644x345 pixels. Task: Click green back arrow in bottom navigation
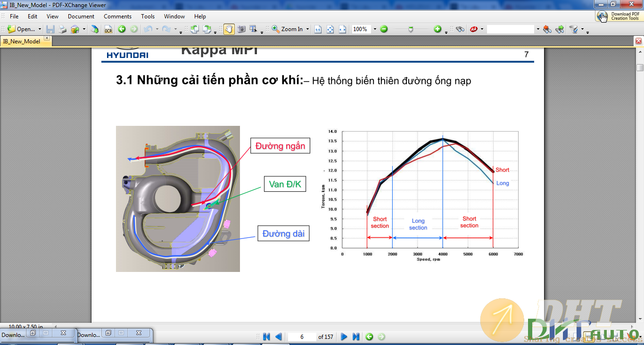369,337
